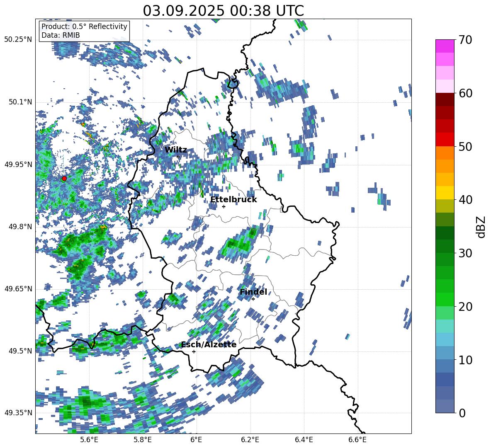The height and width of the screenshot is (448, 491).
Task: Click the bright red 50 dBZ colorbar segment
Action: coord(445,140)
